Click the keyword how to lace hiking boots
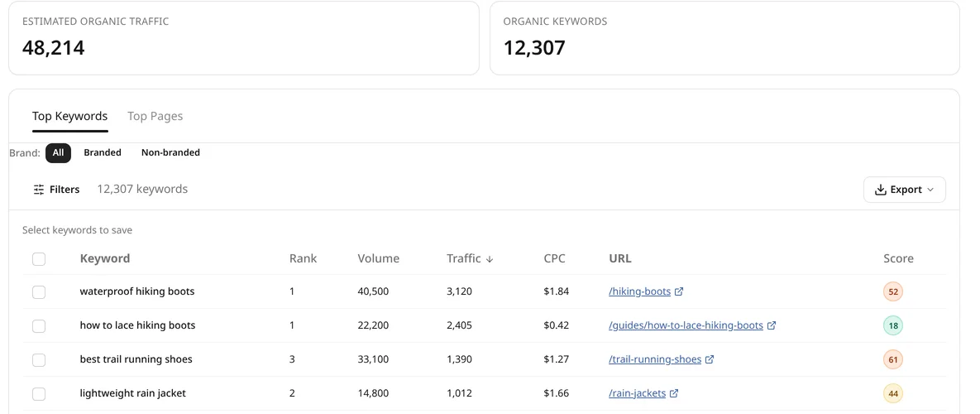 point(137,325)
